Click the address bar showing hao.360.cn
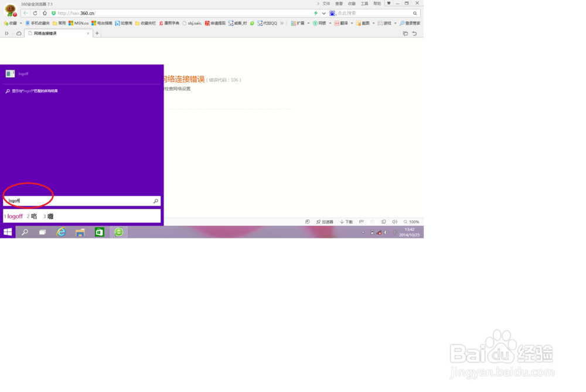This screenshot has width=586, height=392. point(183,13)
